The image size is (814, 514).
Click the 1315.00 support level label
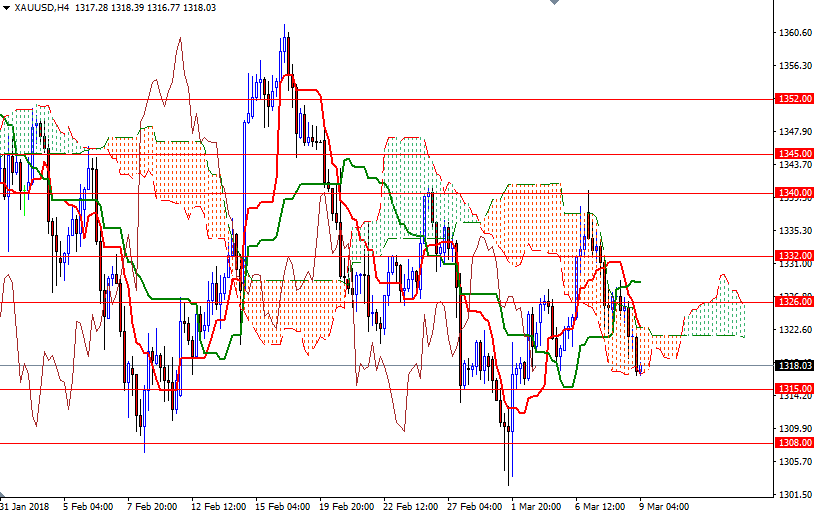[794, 388]
